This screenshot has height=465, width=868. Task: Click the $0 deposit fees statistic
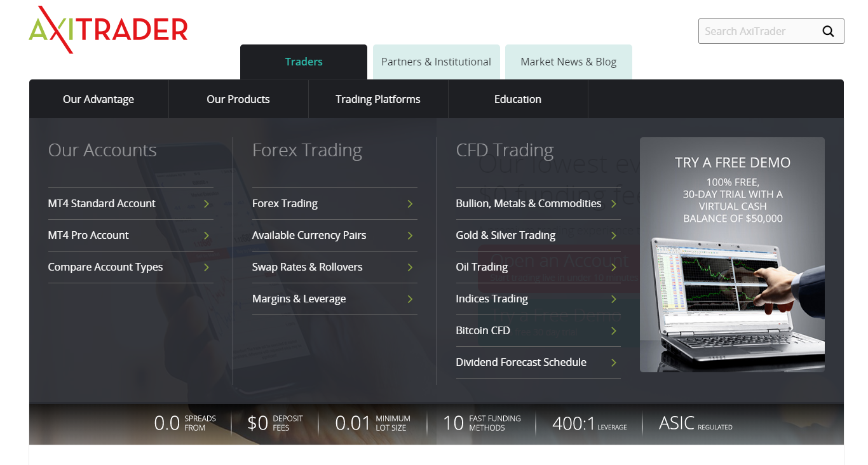pyautogui.click(x=275, y=423)
